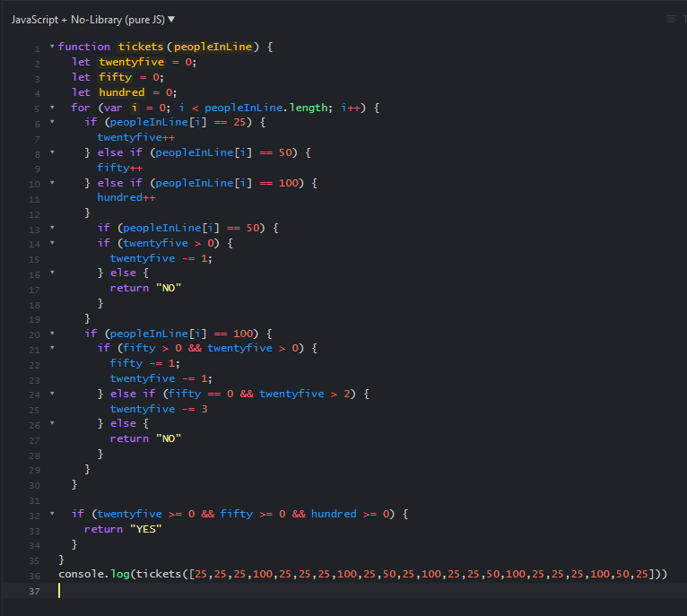Image resolution: width=687 pixels, height=616 pixels.
Task: Click the 'hundred >= 0' condition on line 32
Action: [x=350, y=514]
